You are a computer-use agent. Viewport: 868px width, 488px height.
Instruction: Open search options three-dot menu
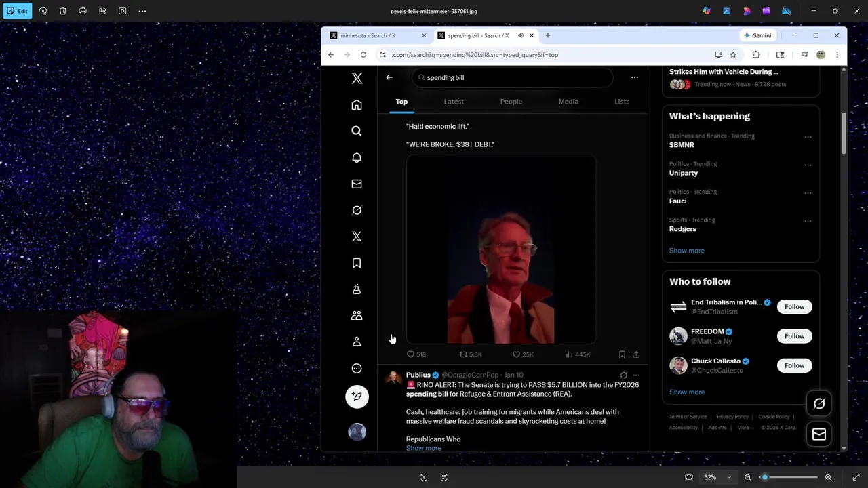click(635, 77)
